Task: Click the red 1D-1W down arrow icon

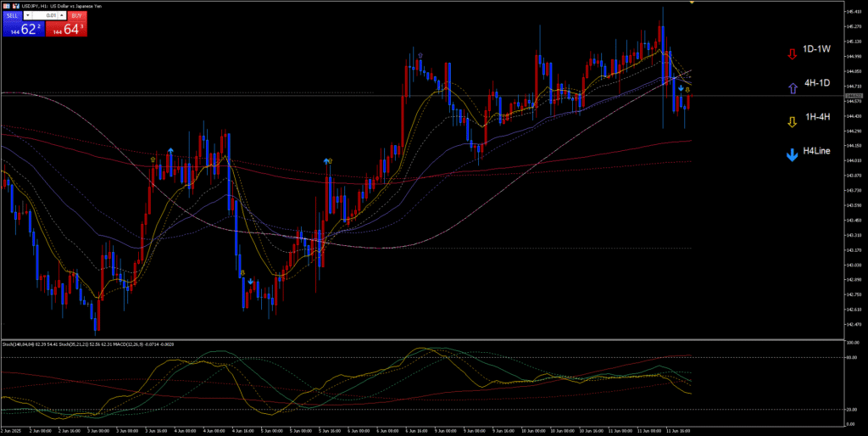Action: coord(792,53)
